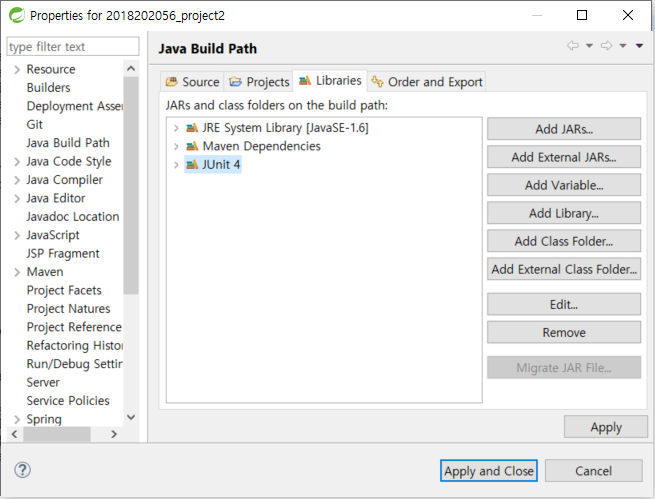Click the Add Variable... button
Image resolution: width=655 pixels, height=499 pixels.
pyautogui.click(x=564, y=185)
